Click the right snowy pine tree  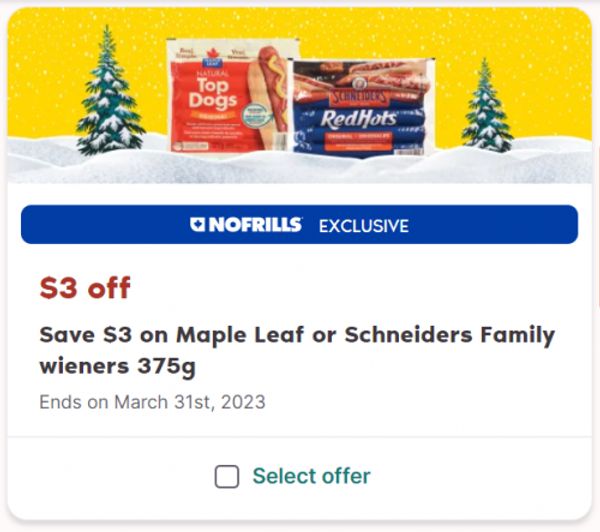point(486,106)
